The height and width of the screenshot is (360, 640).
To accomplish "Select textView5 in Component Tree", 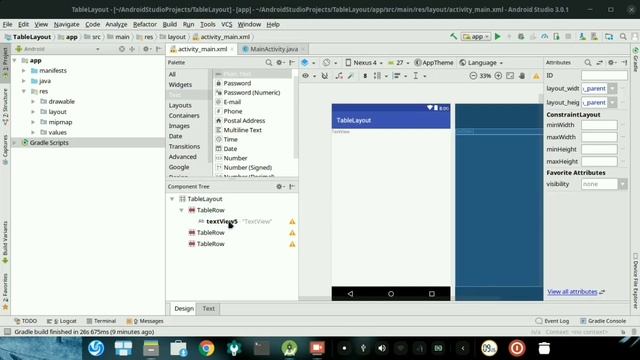I will [222, 222].
